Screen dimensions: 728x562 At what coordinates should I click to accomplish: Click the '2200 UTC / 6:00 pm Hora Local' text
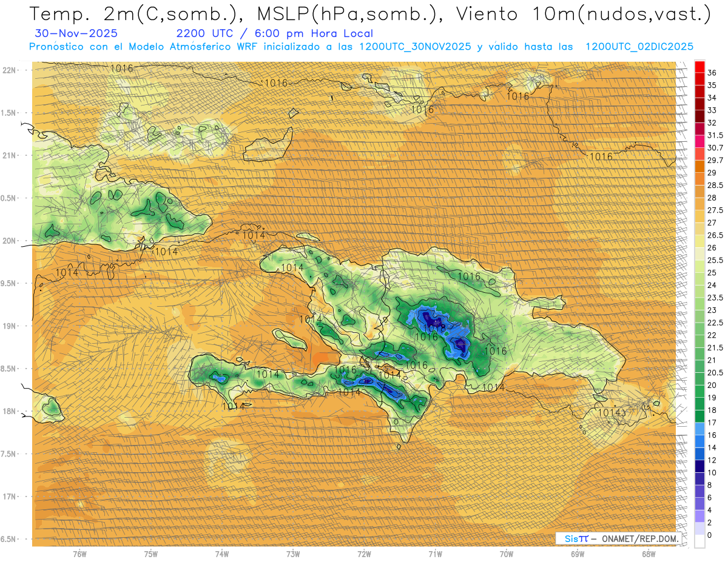click(274, 33)
